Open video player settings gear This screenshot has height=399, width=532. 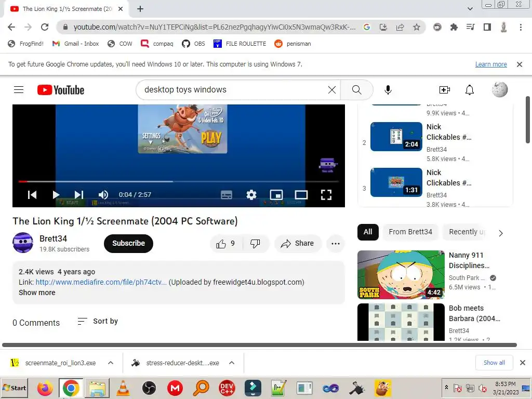click(x=251, y=195)
